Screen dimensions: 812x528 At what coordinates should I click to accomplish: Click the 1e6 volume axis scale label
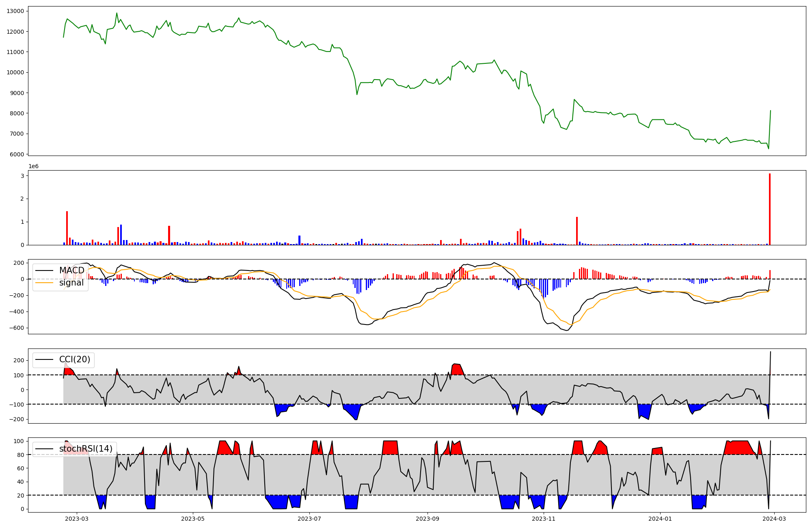tap(33, 166)
